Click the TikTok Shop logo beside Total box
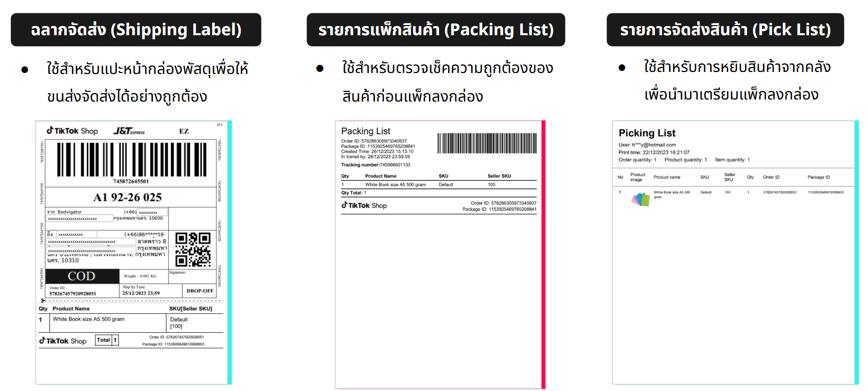Viewport: 868px width, 391px height. point(63,340)
